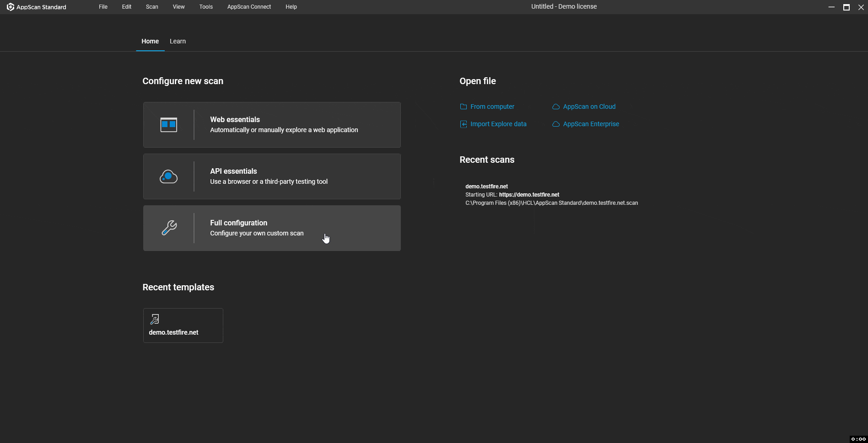Click the API essentials cloud icon
The width and height of the screenshot is (868, 443).
(x=168, y=176)
